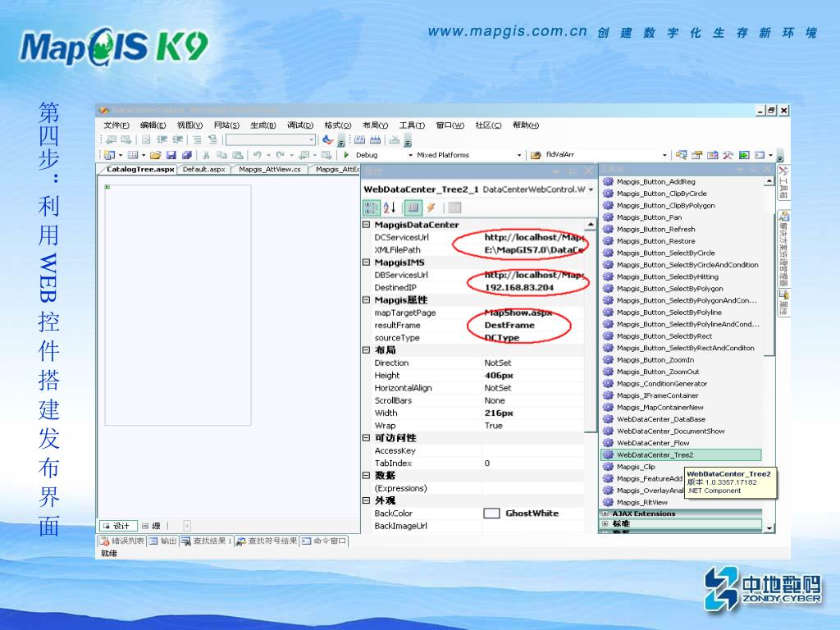
Task: Open the 帮助(H) menu
Action: pyautogui.click(x=526, y=125)
